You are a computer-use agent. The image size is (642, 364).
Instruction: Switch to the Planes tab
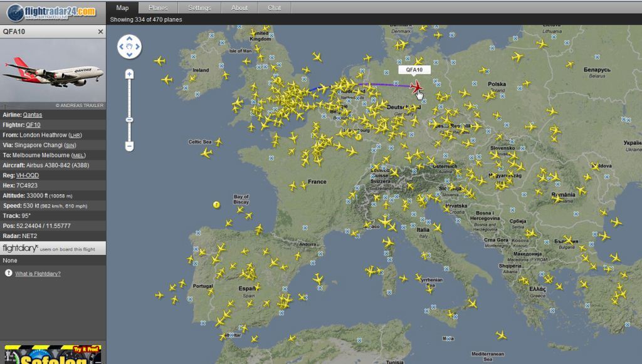point(158,8)
